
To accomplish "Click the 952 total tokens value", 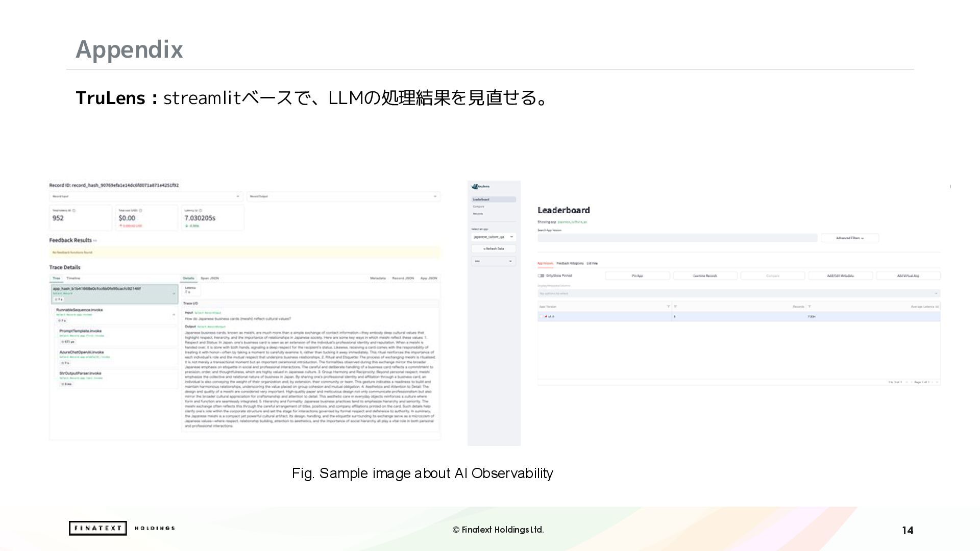I will click(x=58, y=218).
